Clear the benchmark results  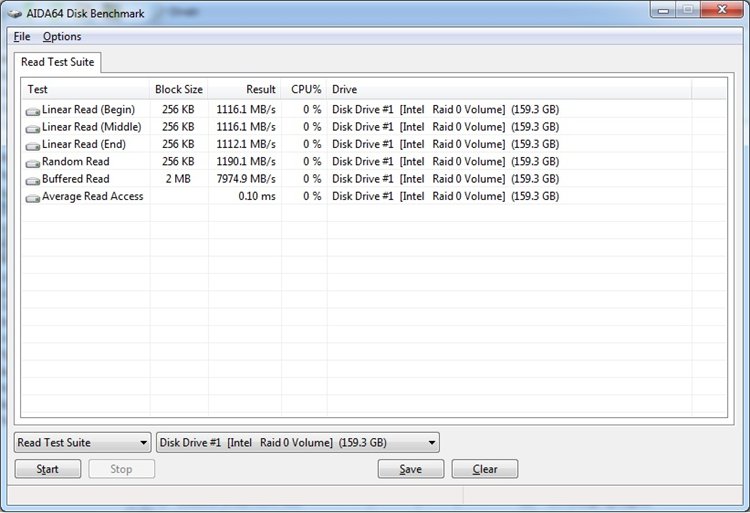[x=485, y=469]
